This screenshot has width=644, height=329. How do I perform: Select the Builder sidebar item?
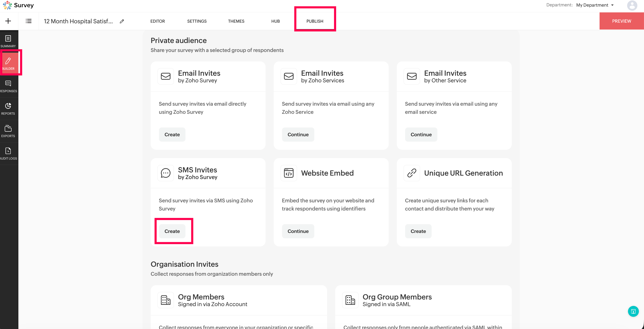coord(8,64)
